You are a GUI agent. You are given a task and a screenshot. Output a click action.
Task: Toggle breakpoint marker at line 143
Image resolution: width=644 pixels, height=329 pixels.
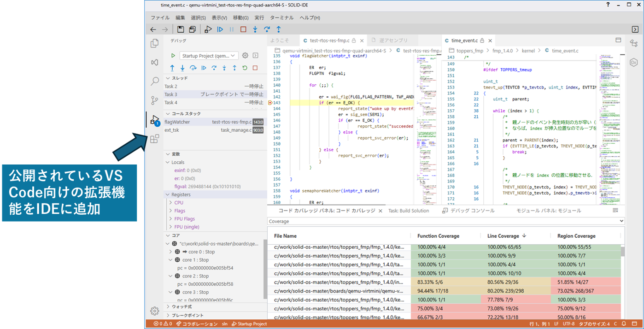point(270,103)
